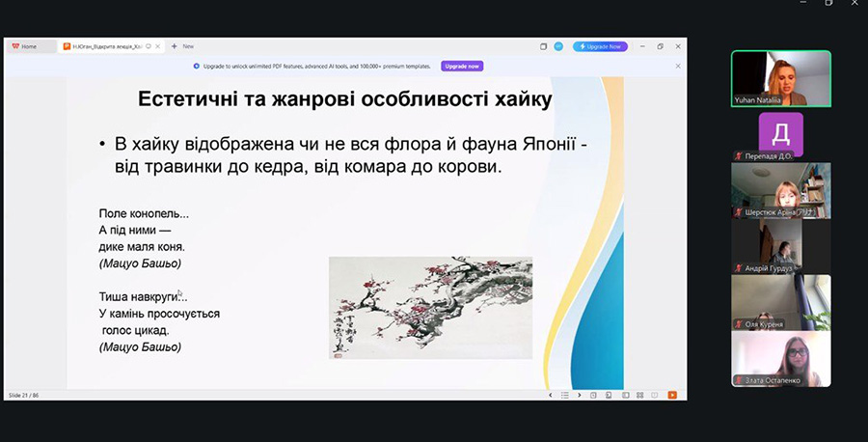868x442 pixels.
Task: Switch to normal view icon
Action: point(626,395)
